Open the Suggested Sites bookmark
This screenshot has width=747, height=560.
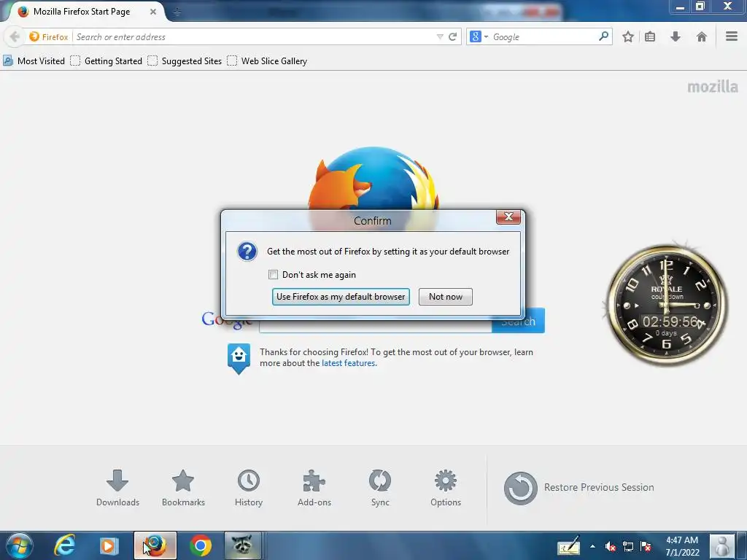click(185, 61)
